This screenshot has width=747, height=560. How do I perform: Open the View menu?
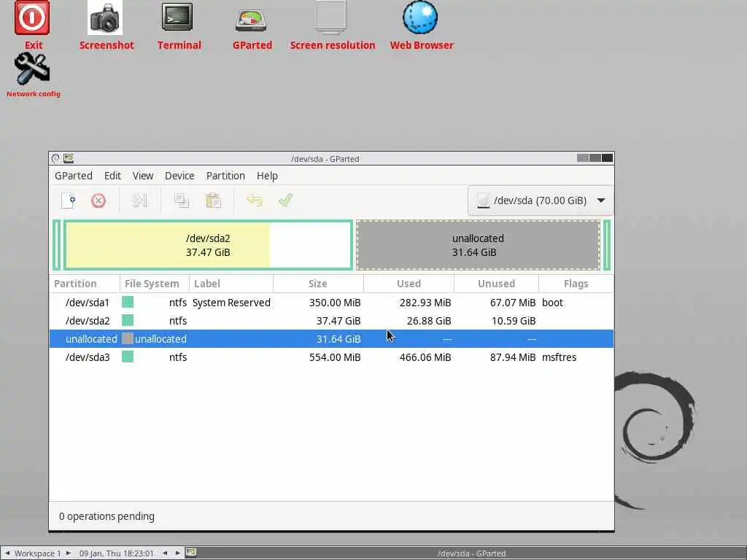pos(143,176)
